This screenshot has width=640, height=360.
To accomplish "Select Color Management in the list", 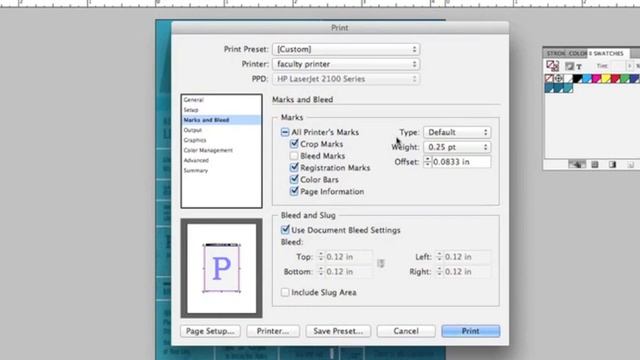I will pos(221,150).
